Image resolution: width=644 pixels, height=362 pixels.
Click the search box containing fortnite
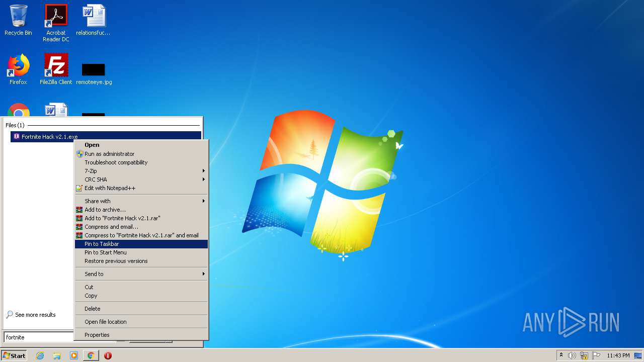(39, 337)
